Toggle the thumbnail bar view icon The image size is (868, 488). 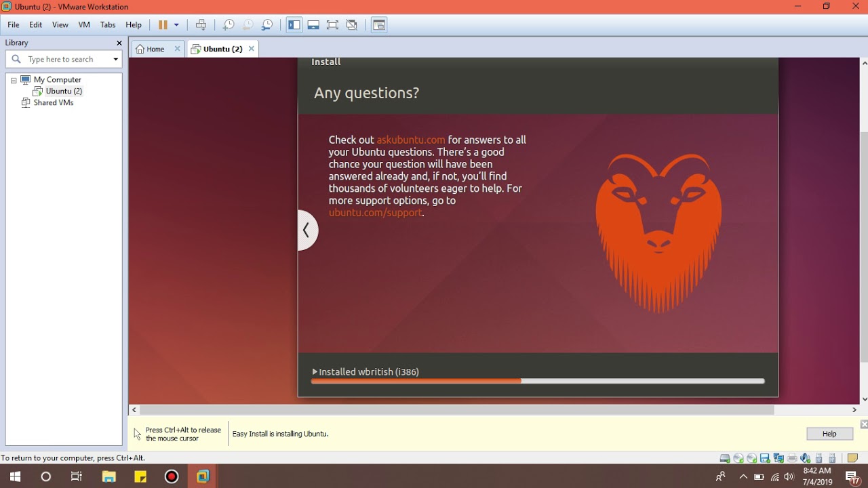click(313, 25)
